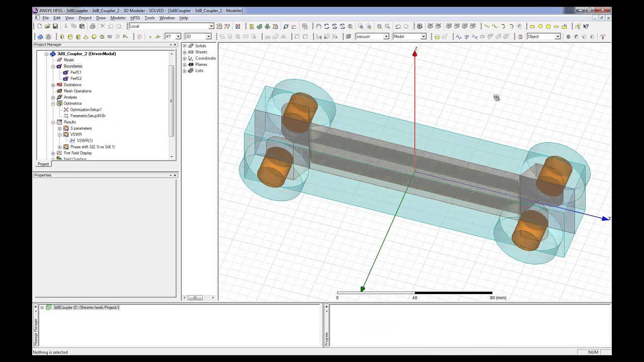Select the Draw Ellipse tool
The height and width of the screenshot is (362, 644).
click(556, 26)
